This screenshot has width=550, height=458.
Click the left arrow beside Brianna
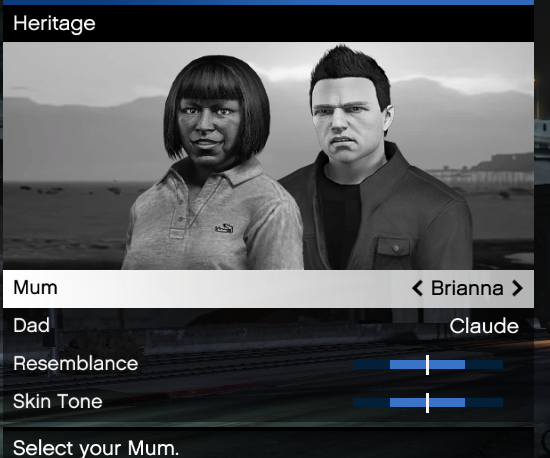(417, 288)
